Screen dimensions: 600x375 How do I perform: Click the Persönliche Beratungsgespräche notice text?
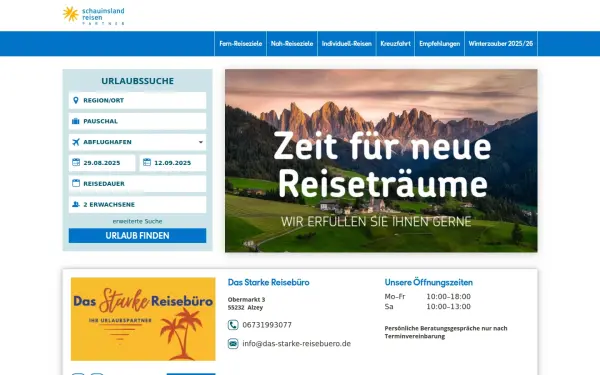[x=446, y=332]
